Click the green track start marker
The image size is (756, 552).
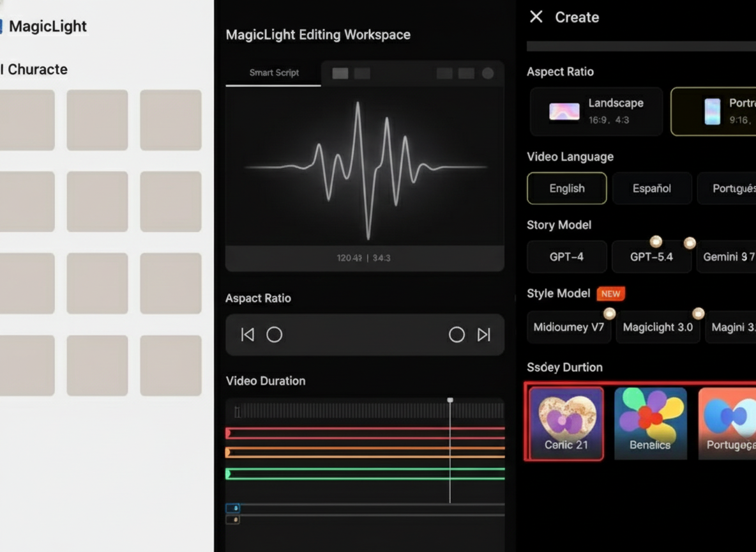[x=228, y=474]
